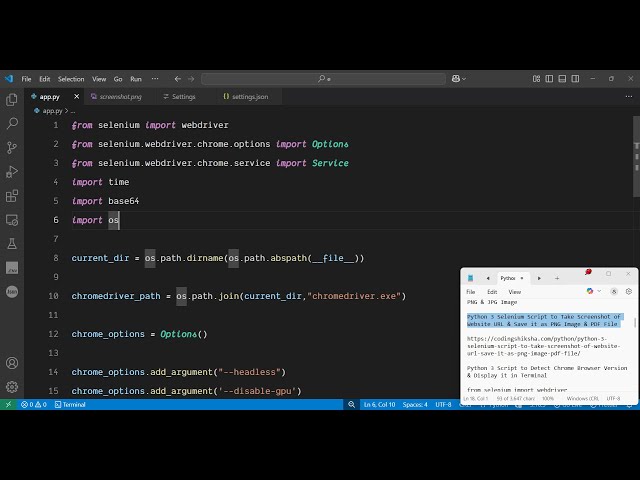The image size is (640, 480).
Task: Click Notepad app icon in Notepad window
Action: (x=470, y=278)
